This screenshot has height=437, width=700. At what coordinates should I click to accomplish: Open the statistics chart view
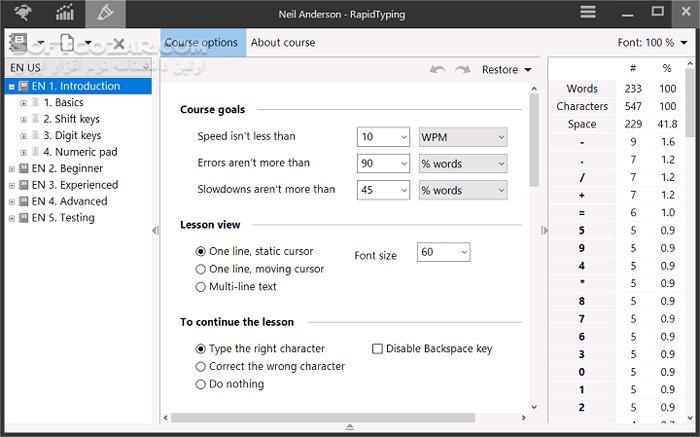(64, 13)
